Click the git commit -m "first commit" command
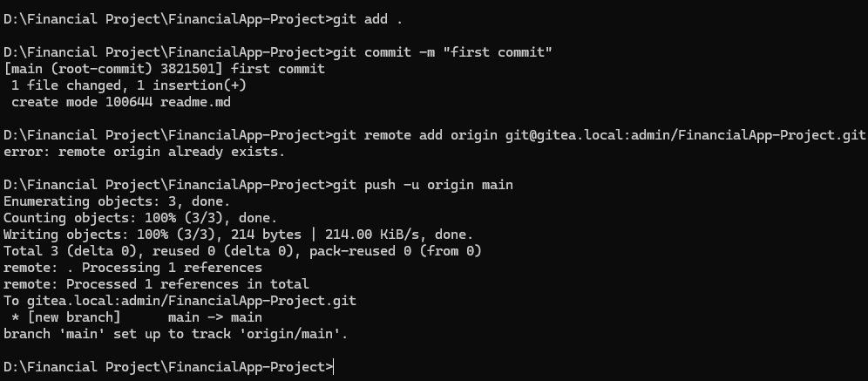868x381 pixels. (x=444, y=52)
